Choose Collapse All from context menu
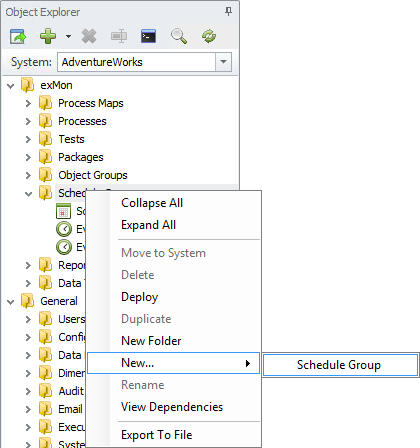The height and width of the screenshot is (448, 420). click(x=152, y=203)
